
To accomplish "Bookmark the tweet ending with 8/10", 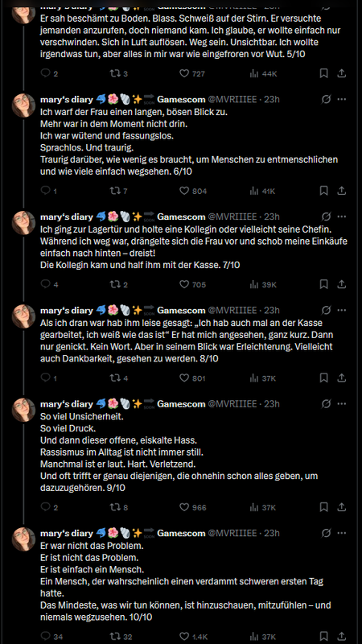I will tap(324, 378).
